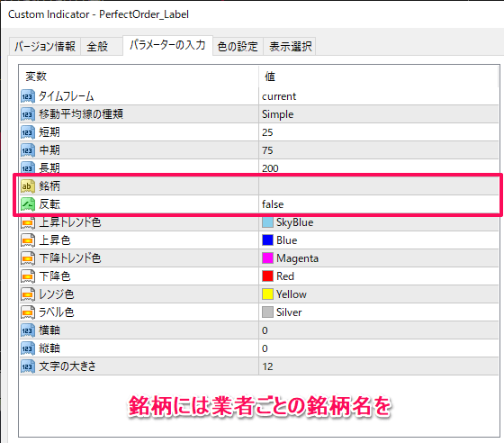The image size is (504, 443).
Task: Open the 移動平均線の種類 value 'Simple'
Action: tap(278, 114)
